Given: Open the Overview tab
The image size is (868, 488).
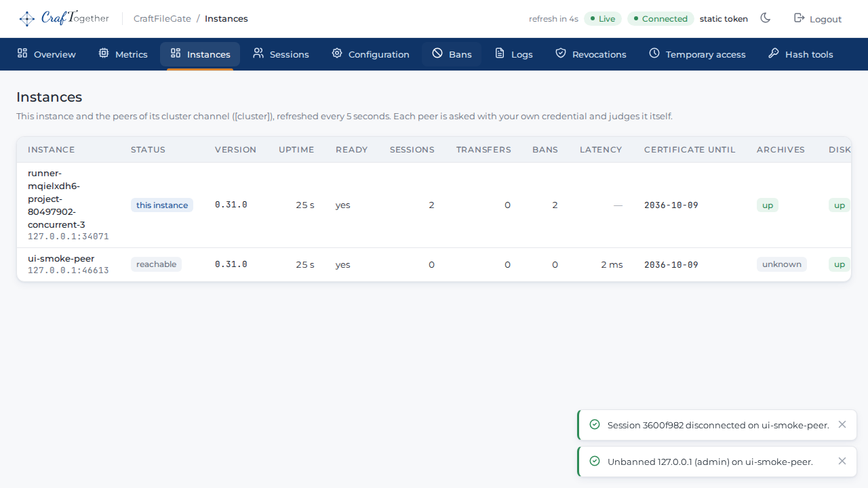Looking at the screenshot, I should click(x=47, y=54).
